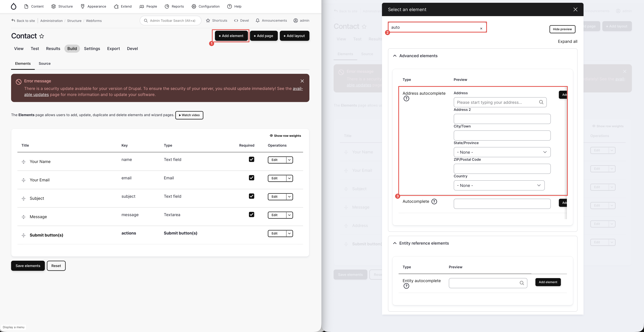Click the Announcements bell icon
Screen dimensions: 644x332
pyautogui.click(x=257, y=21)
